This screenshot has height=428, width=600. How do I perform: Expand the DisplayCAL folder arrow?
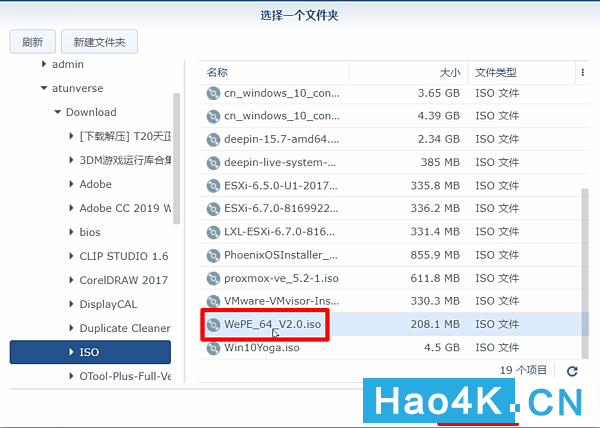[x=71, y=304]
